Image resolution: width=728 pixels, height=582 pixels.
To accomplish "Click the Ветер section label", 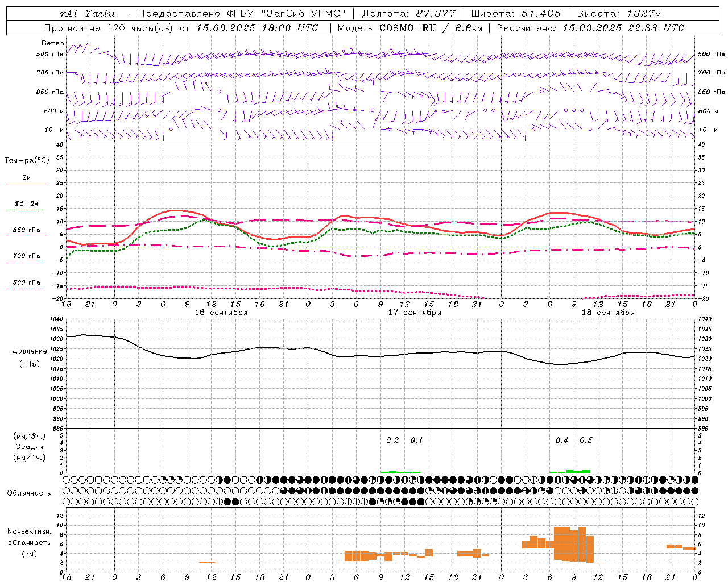I will pyautogui.click(x=53, y=43).
